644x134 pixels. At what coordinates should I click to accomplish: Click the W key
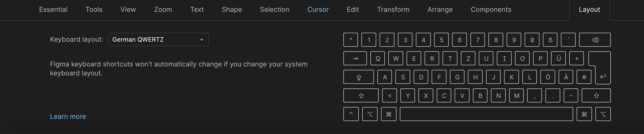click(396, 58)
